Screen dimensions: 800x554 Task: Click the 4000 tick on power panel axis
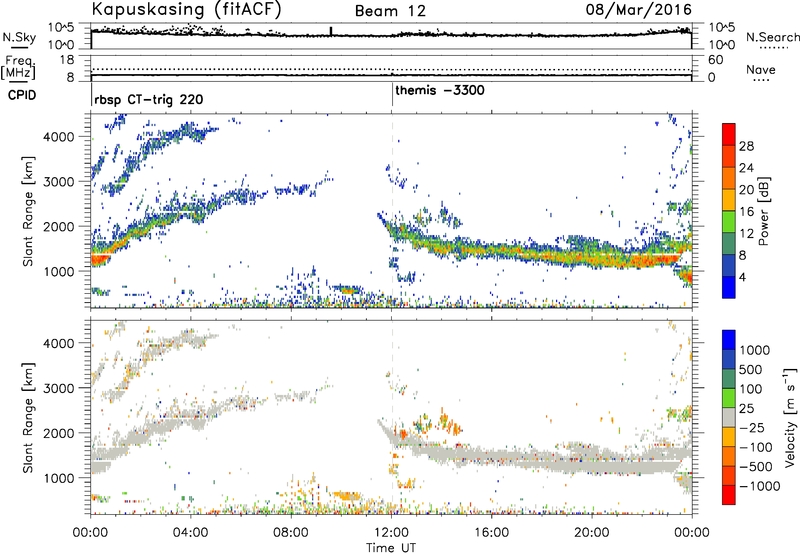(59, 137)
